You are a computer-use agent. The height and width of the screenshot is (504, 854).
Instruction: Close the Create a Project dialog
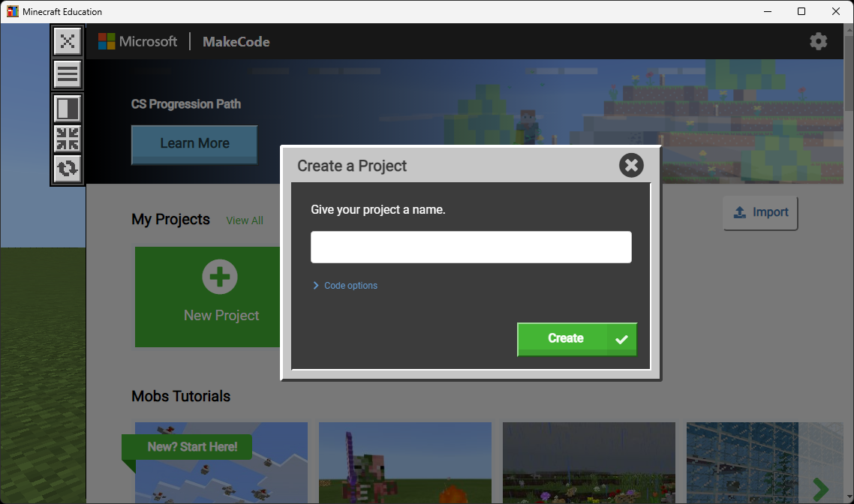pyautogui.click(x=631, y=165)
